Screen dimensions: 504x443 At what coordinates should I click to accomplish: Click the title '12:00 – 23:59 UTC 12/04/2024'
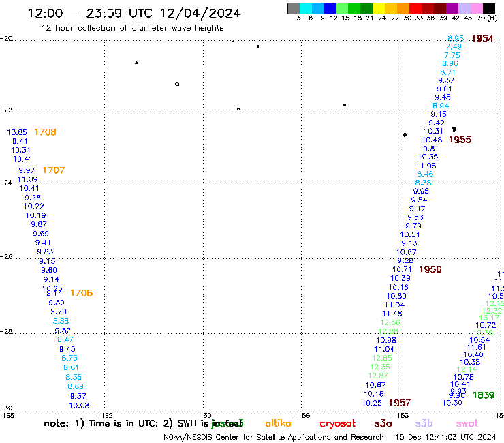point(134,13)
